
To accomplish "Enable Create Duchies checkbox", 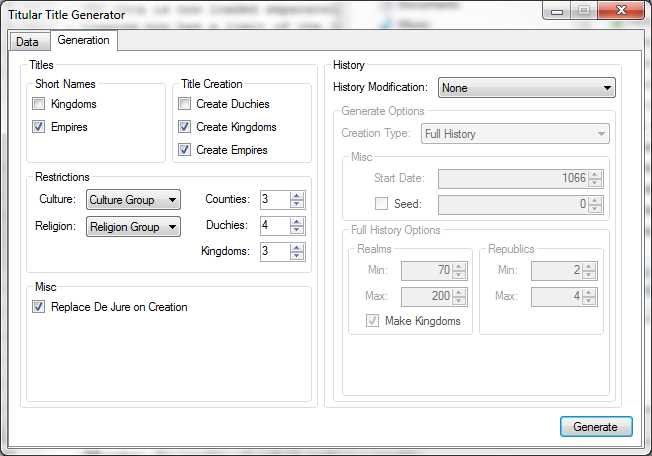I will tap(184, 104).
